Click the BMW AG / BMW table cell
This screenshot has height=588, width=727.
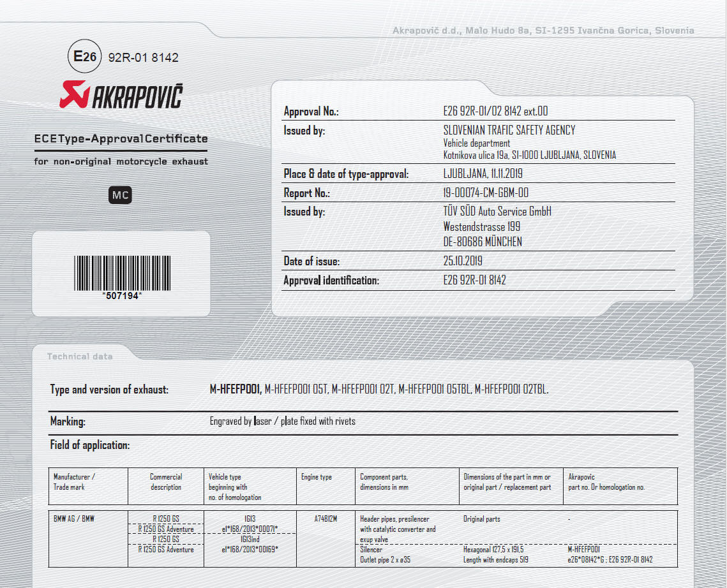point(73,519)
